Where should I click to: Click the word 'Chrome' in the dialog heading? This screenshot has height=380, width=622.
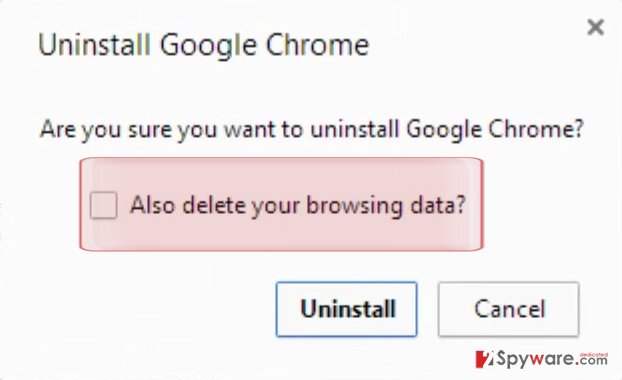317,44
